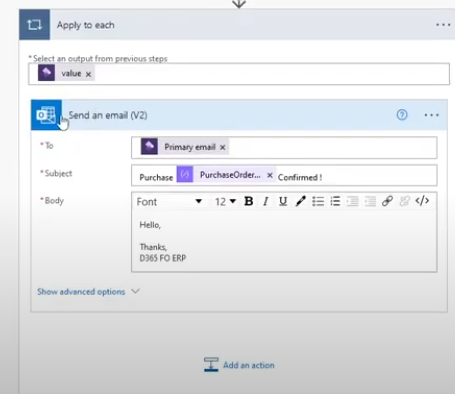Expand Show advanced options
455x394 pixels.
pyautogui.click(x=88, y=292)
